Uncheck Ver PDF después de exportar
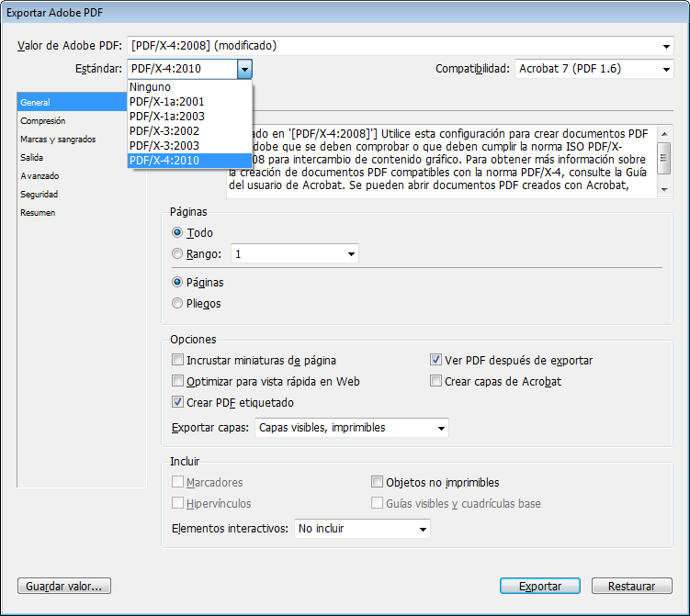The width and height of the screenshot is (690, 616). point(435,360)
